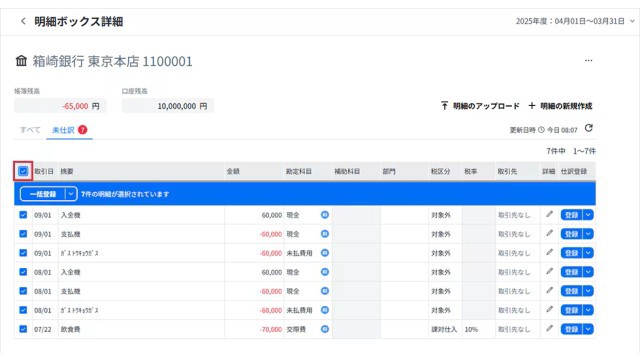Click blue circle icon in 08/01 入金機 row
The height and width of the screenshot is (360, 640).
click(x=324, y=272)
